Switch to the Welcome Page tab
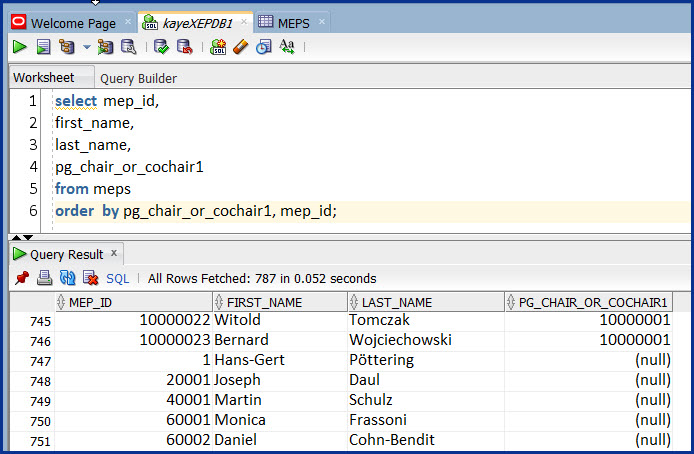The width and height of the screenshot is (694, 454). click(73, 23)
